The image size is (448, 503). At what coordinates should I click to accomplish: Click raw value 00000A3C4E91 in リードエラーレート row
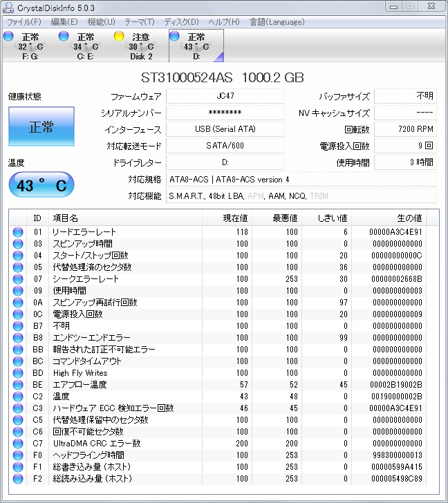pyautogui.click(x=395, y=232)
